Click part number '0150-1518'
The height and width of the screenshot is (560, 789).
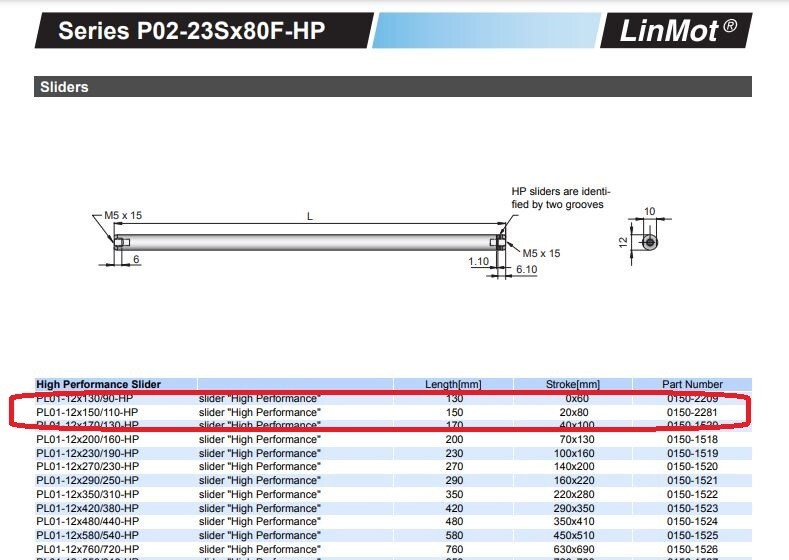pos(692,439)
